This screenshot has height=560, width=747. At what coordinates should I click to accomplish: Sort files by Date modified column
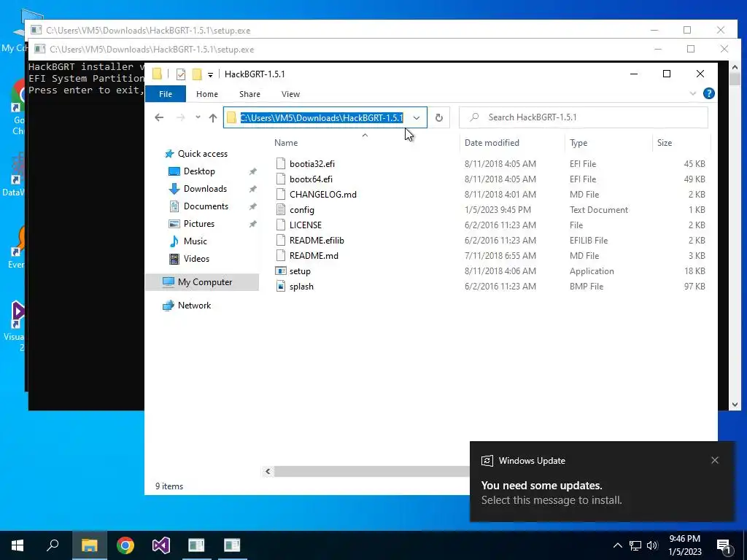pos(492,143)
